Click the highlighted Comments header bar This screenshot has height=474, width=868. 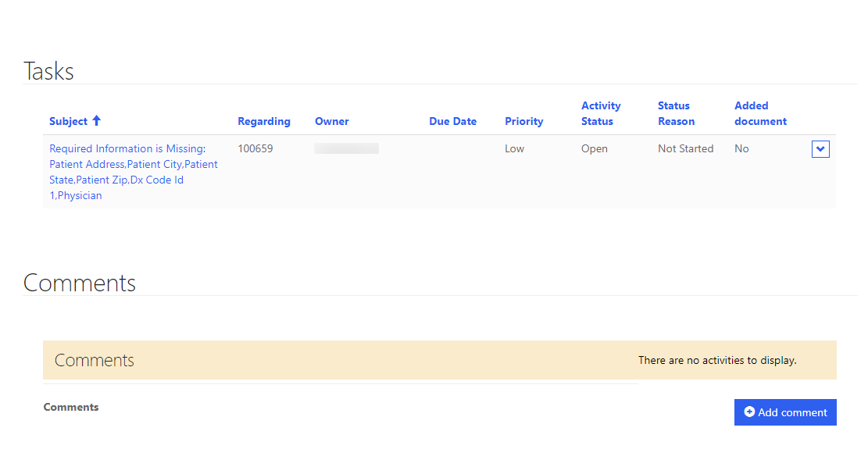pos(94,360)
